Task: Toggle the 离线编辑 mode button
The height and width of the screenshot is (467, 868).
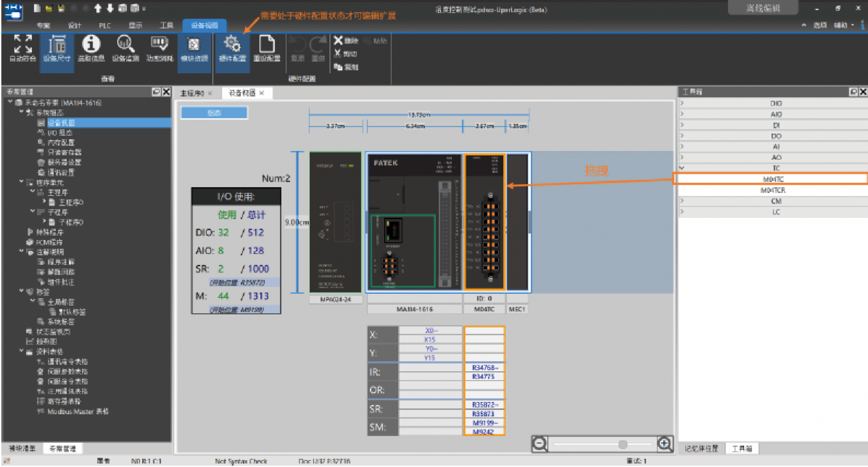Action: coord(763,8)
